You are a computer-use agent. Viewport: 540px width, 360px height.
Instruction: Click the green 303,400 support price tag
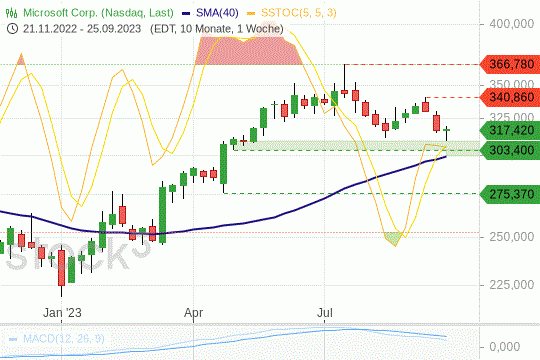pyautogui.click(x=510, y=151)
